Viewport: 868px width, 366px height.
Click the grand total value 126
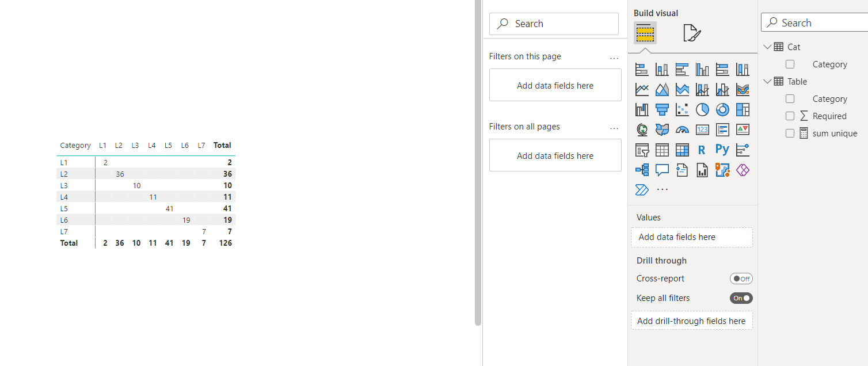[x=225, y=243]
